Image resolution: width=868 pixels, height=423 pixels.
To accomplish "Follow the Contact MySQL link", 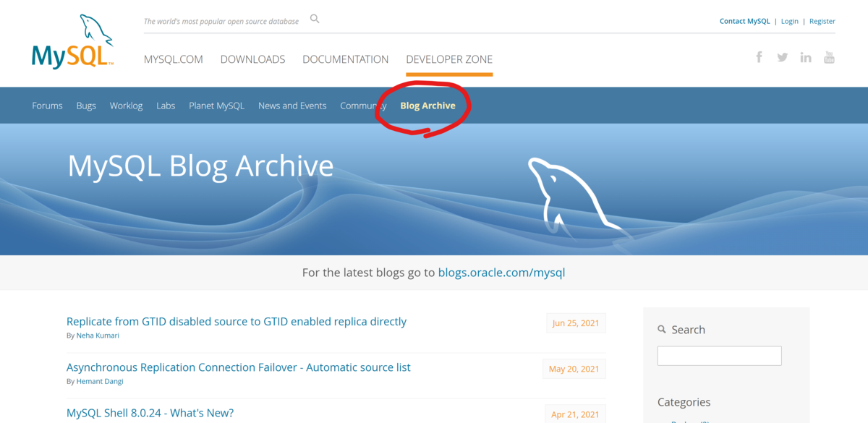I will pyautogui.click(x=744, y=21).
